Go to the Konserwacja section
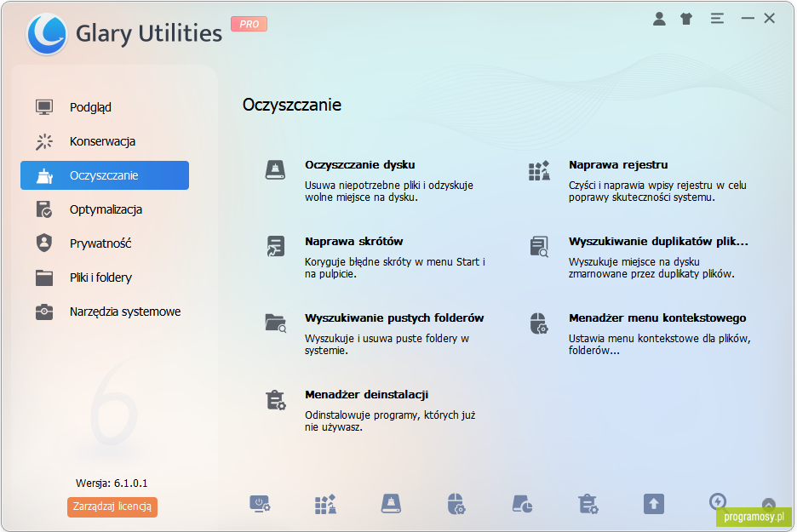 pos(102,141)
